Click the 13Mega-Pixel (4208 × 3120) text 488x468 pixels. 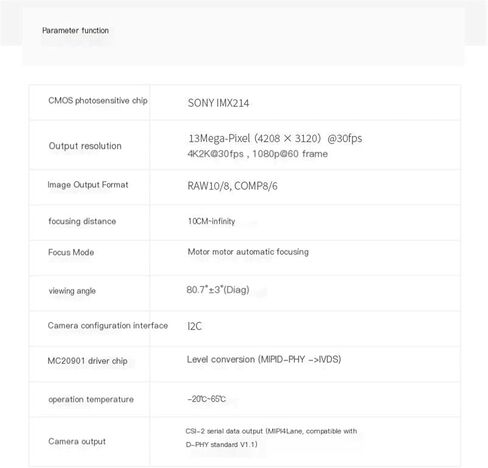coord(255,138)
